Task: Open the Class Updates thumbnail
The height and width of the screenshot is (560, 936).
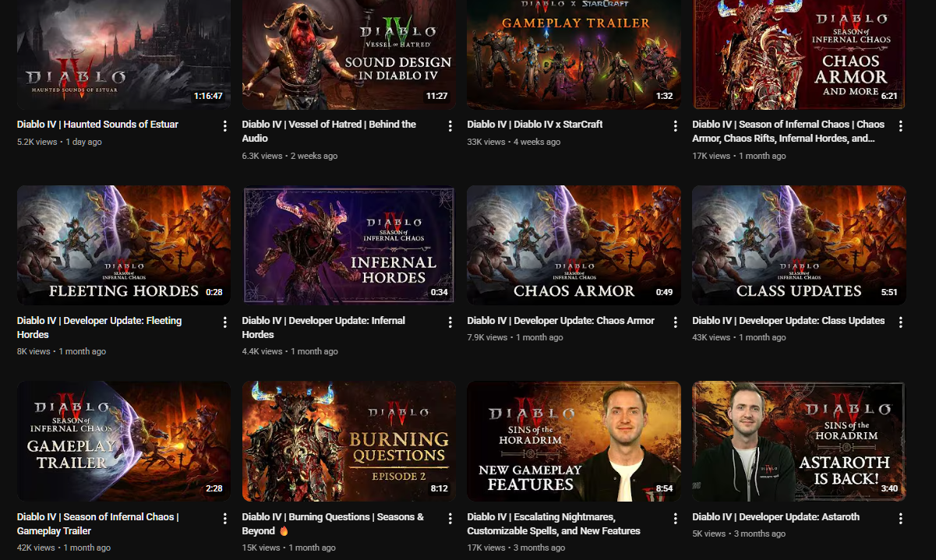Action: coord(799,245)
